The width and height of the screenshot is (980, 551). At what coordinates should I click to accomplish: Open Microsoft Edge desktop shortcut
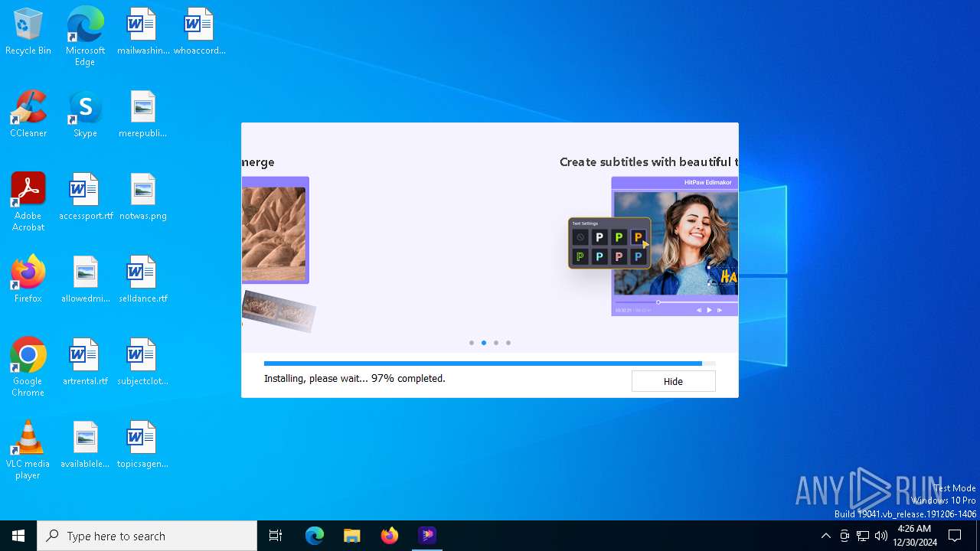coord(85,37)
